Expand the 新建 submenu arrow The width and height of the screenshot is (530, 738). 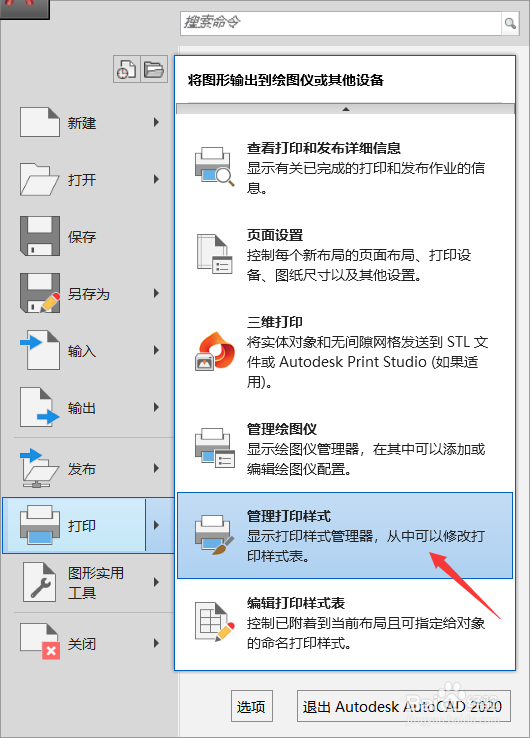pyautogui.click(x=156, y=122)
